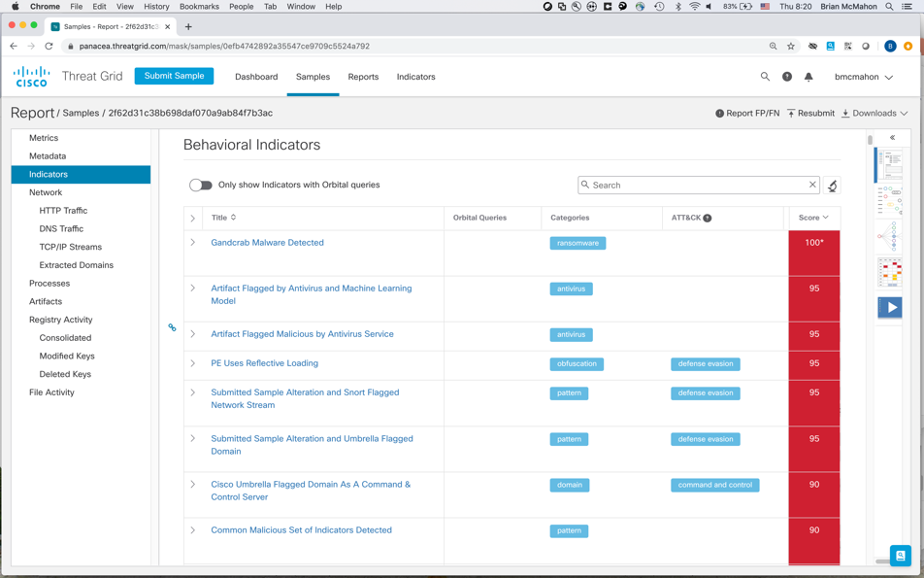The width and height of the screenshot is (924, 578).
Task: Switch to the Dashboard tab
Action: click(256, 77)
